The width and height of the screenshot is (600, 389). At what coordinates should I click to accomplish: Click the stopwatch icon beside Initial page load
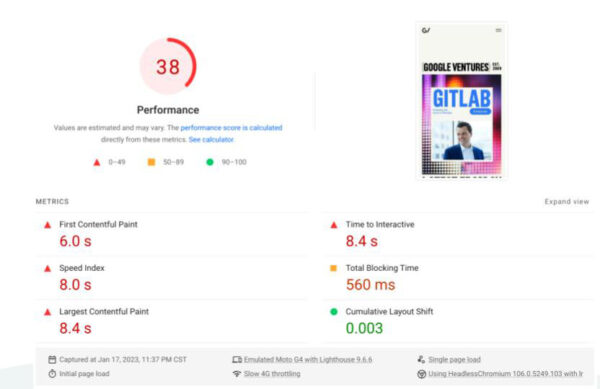pyautogui.click(x=52, y=374)
